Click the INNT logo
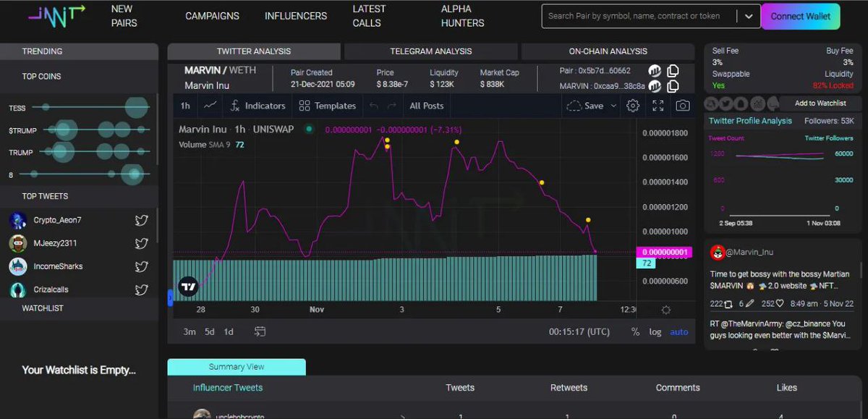This screenshot has width=868, height=419. point(56,16)
